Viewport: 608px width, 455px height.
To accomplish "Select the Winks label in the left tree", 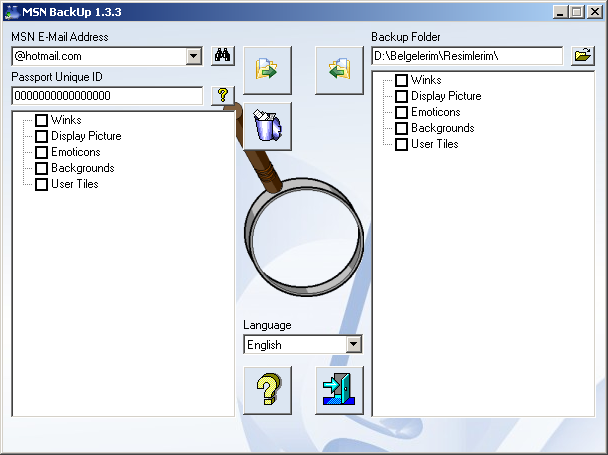I will tap(66, 120).
